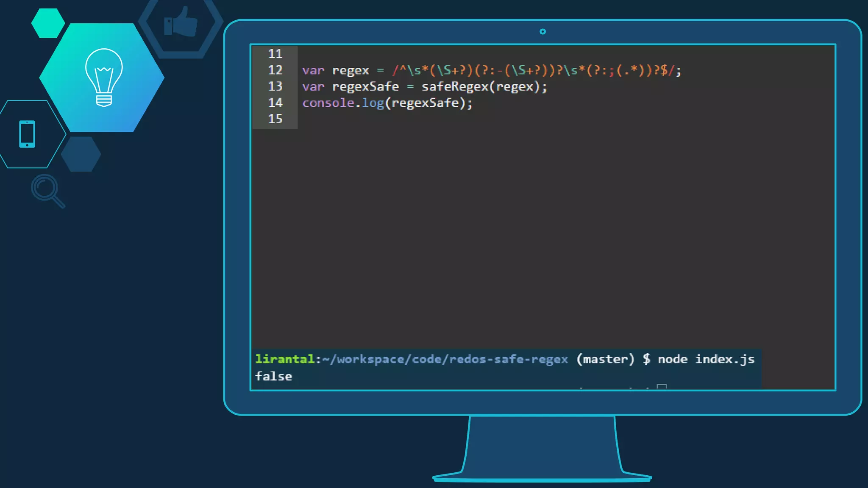Image resolution: width=868 pixels, height=488 pixels.
Task: Click the small dark blue hexagon
Action: coord(81,154)
